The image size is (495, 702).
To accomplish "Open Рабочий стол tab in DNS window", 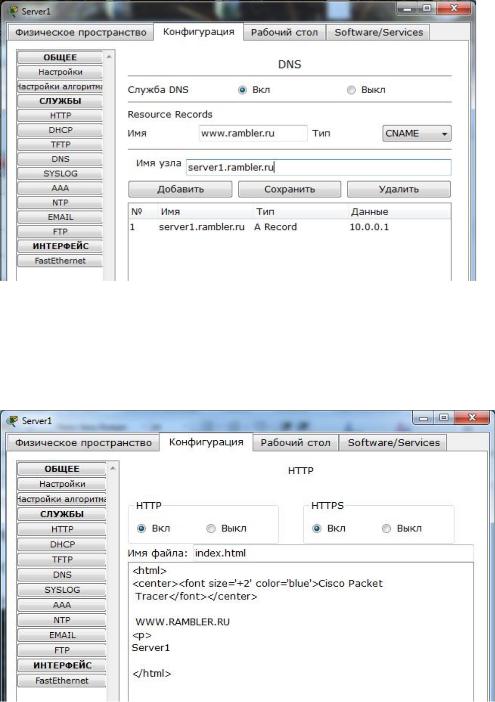I will point(284,32).
